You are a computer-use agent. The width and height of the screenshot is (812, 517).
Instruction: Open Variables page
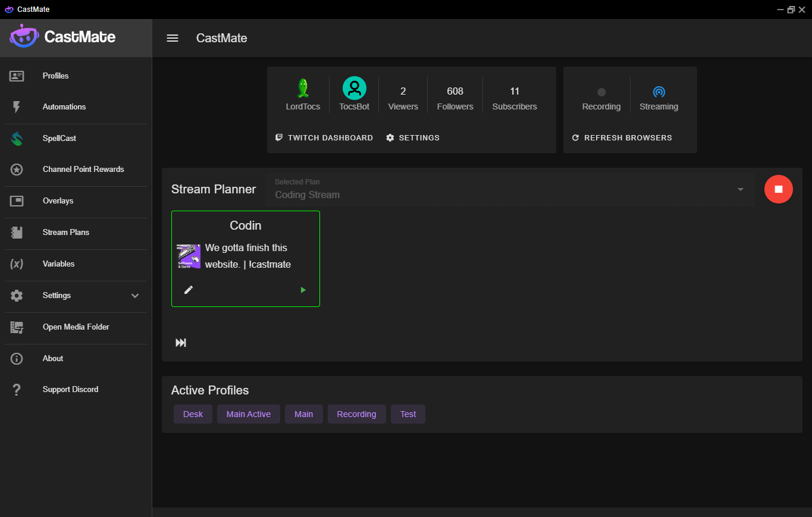[x=76, y=264]
